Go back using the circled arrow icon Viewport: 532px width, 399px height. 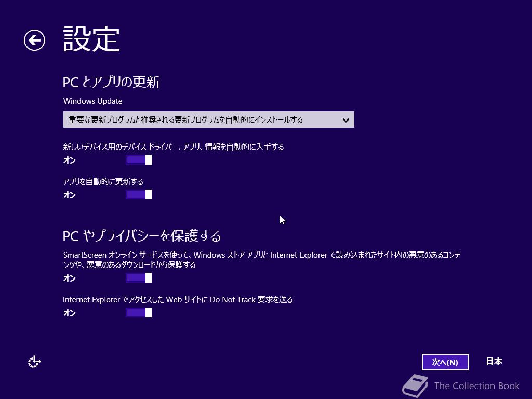[34, 41]
